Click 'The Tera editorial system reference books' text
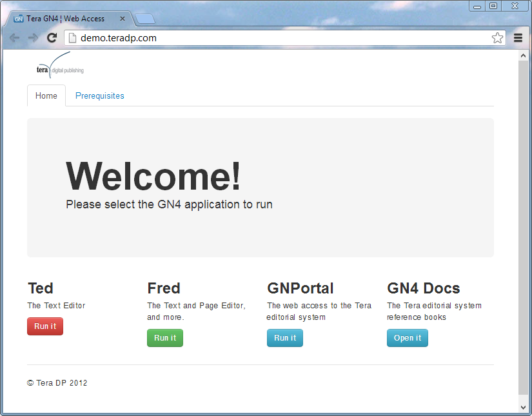The height and width of the screenshot is (416, 532). click(434, 311)
